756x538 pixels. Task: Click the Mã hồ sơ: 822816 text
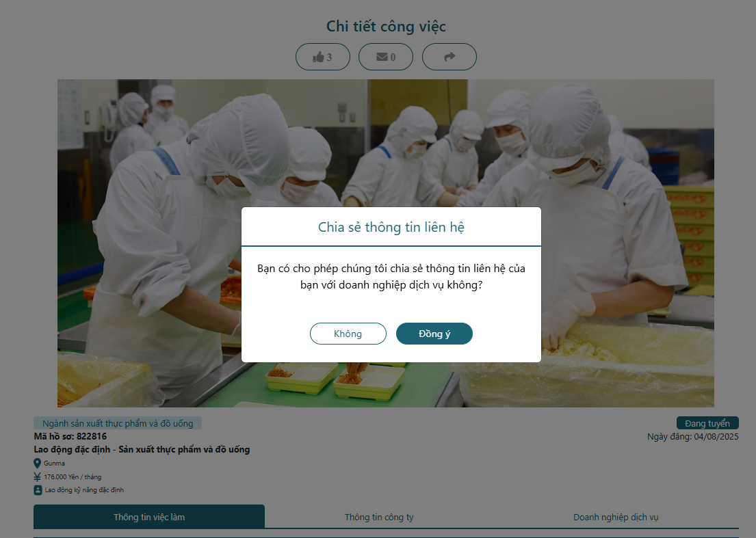(70, 436)
